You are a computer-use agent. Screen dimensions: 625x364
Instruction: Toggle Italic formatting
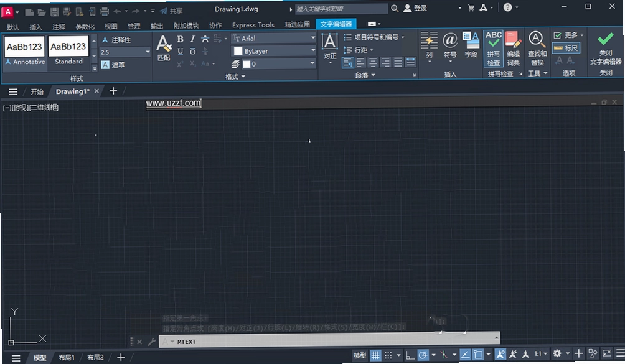192,39
